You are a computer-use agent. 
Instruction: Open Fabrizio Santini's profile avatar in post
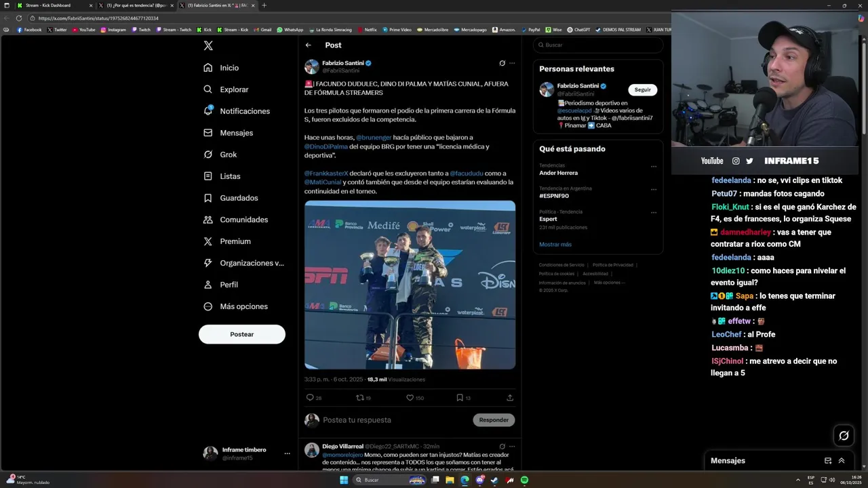tap(311, 66)
